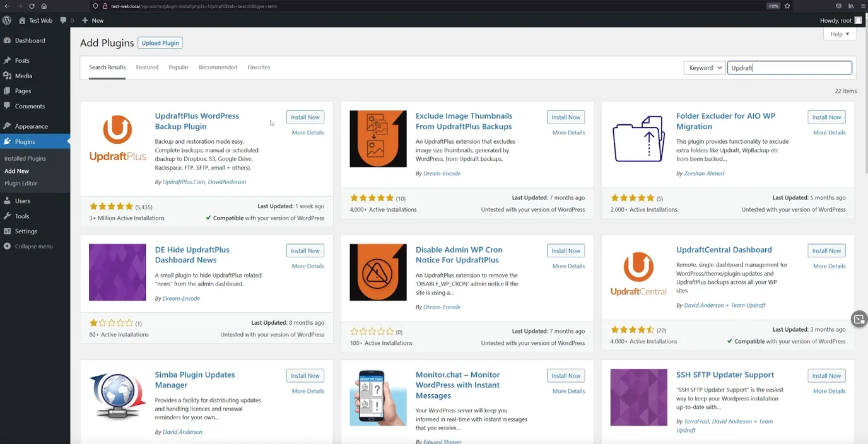Go to browser home page
Image resolution: width=868 pixels, height=444 pixels.
pos(44,6)
